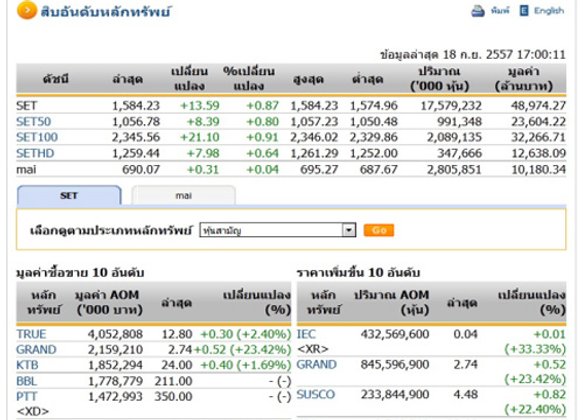This screenshot has height=420, width=583.
Task: Select GRAND trading value 2,159,210
Action: [x=115, y=350]
